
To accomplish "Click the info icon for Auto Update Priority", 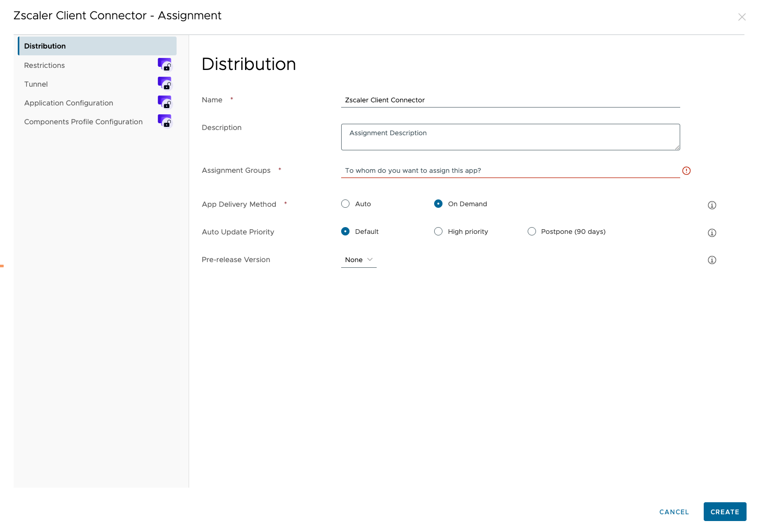I will [712, 233].
